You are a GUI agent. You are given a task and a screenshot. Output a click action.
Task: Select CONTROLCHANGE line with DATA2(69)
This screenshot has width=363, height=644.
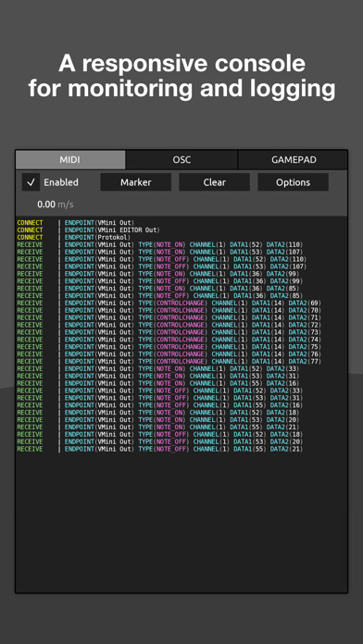pos(169,303)
